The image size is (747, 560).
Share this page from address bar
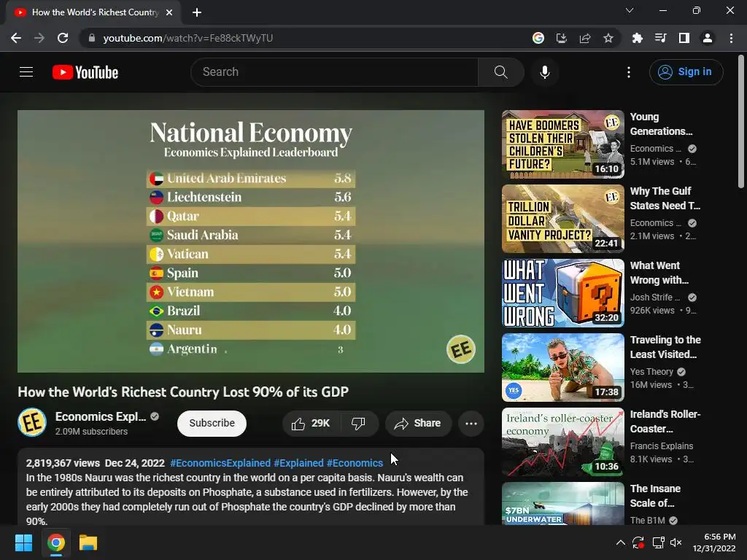point(585,38)
